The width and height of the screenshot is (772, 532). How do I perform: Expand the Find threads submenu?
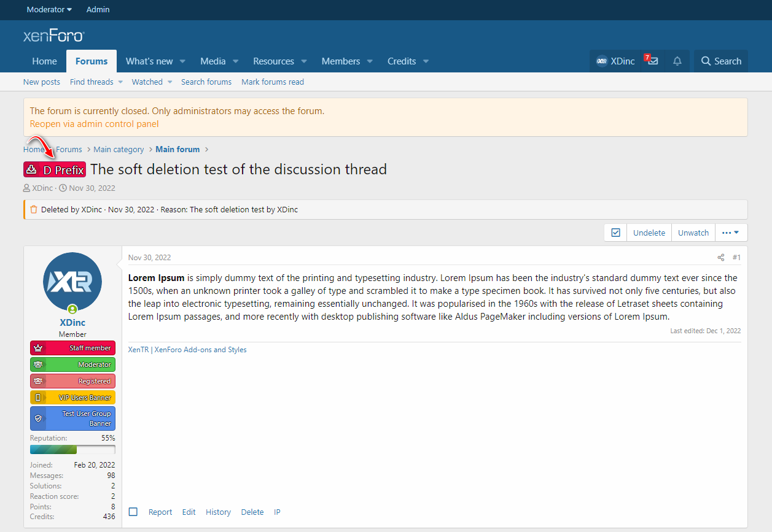point(120,82)
